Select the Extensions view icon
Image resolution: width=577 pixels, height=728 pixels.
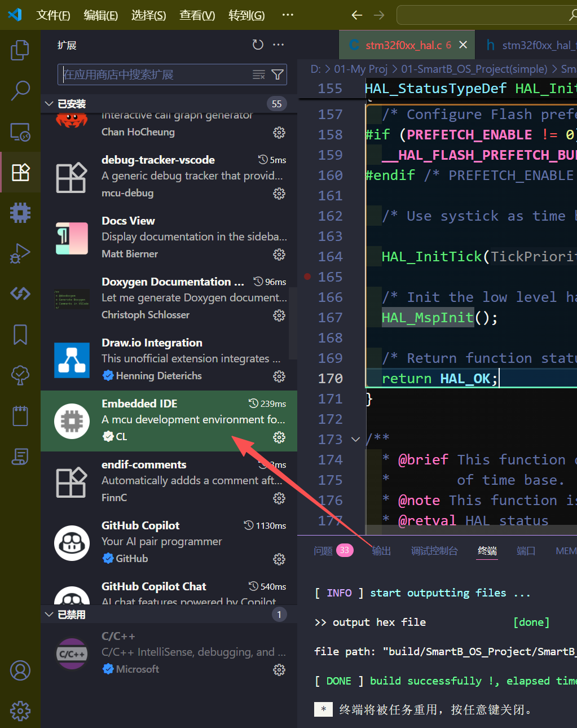tap(20, 172)
